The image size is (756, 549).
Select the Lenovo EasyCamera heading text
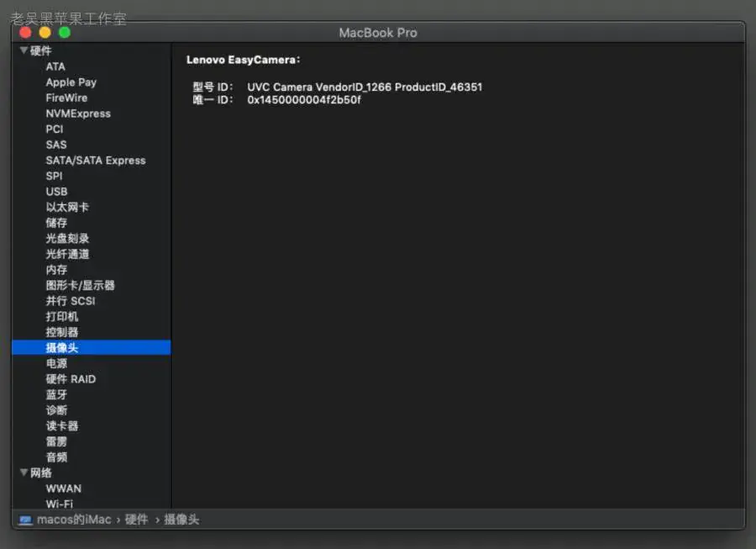[243, 60]
